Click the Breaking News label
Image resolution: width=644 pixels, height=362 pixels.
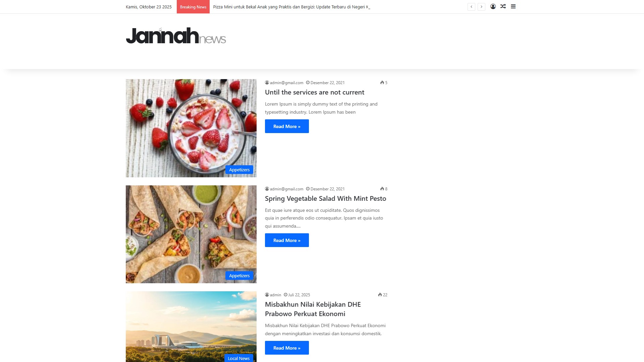(x=193, y=7)
